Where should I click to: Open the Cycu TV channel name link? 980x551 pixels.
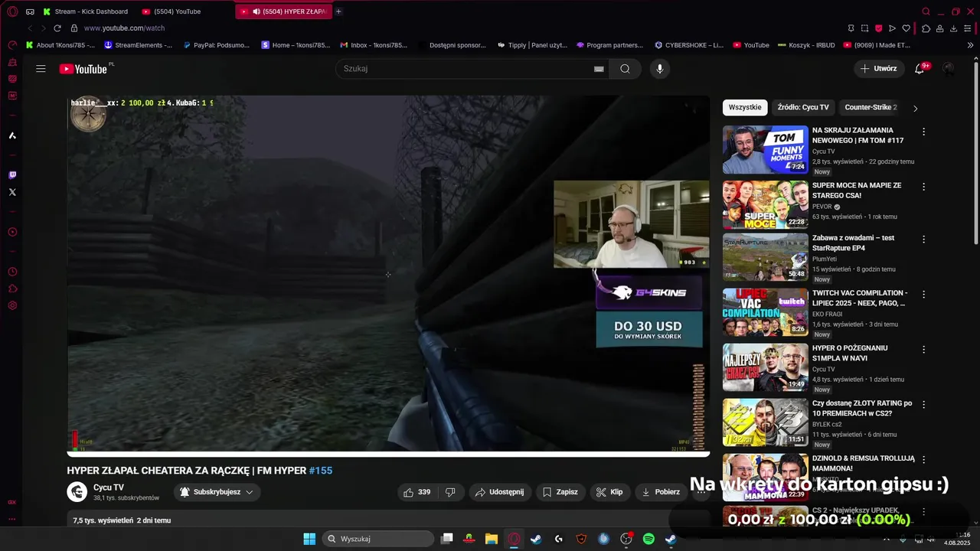(109, 487)
